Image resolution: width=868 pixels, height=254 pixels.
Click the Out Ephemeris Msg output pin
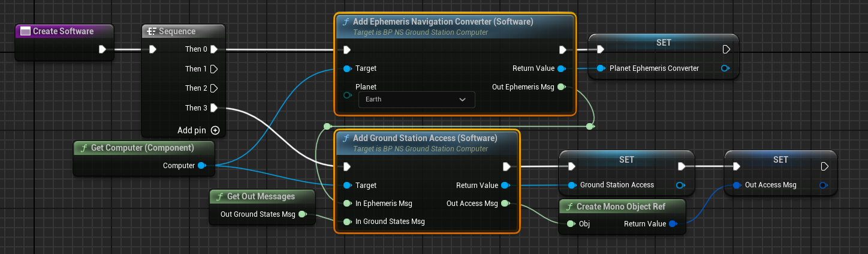click(560, 87)
